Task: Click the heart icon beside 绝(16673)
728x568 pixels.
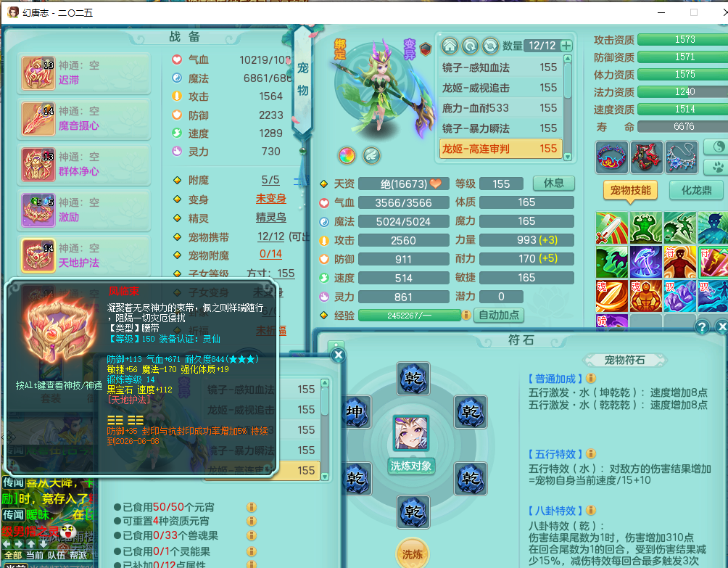Action: (x=436, y=184)
